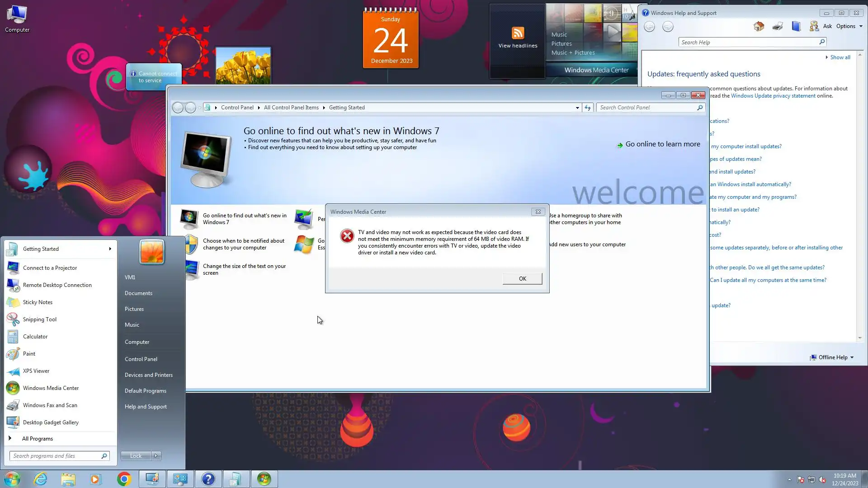Viewport: 868px width, 488px height.
Task: Select Control Panel in Start menu
Action: (141, 359)
